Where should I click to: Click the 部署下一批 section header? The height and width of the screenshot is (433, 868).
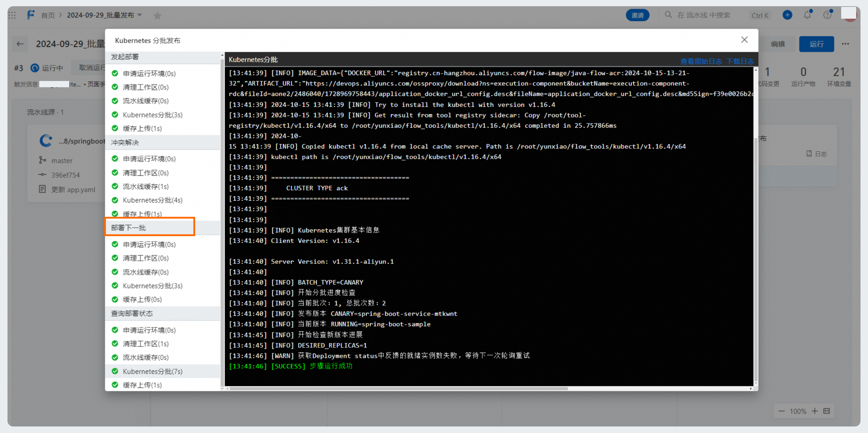click(163, 228)
